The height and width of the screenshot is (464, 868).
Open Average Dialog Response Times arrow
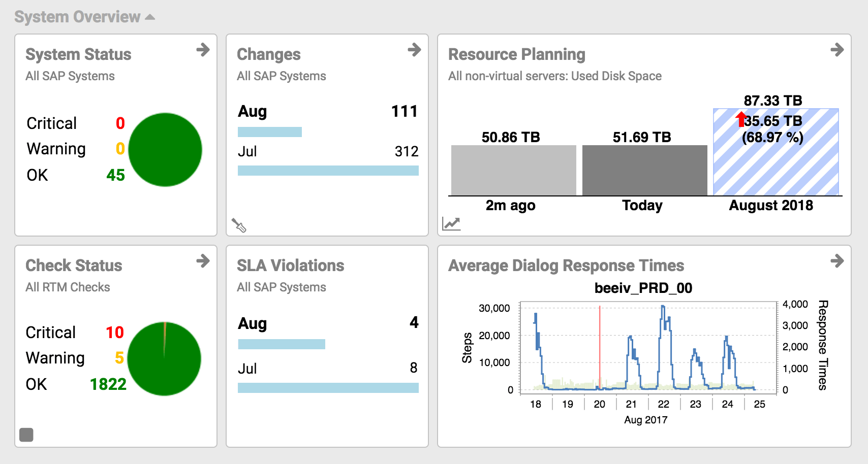tap(836, 261)
